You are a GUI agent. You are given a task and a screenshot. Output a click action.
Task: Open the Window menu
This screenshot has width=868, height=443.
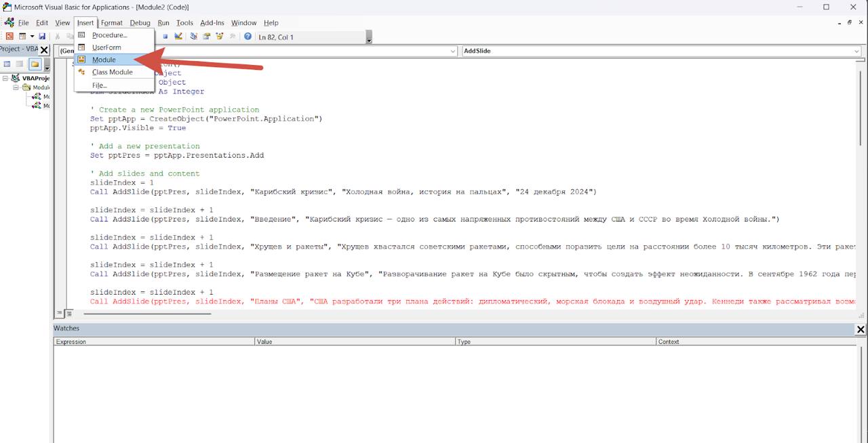click(x=243, y=22)
